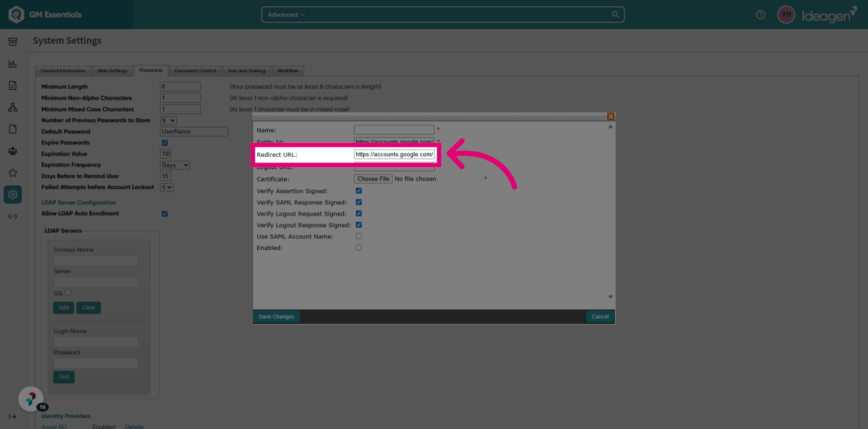
Task: Switch to General Information tab
Action: 63,71
